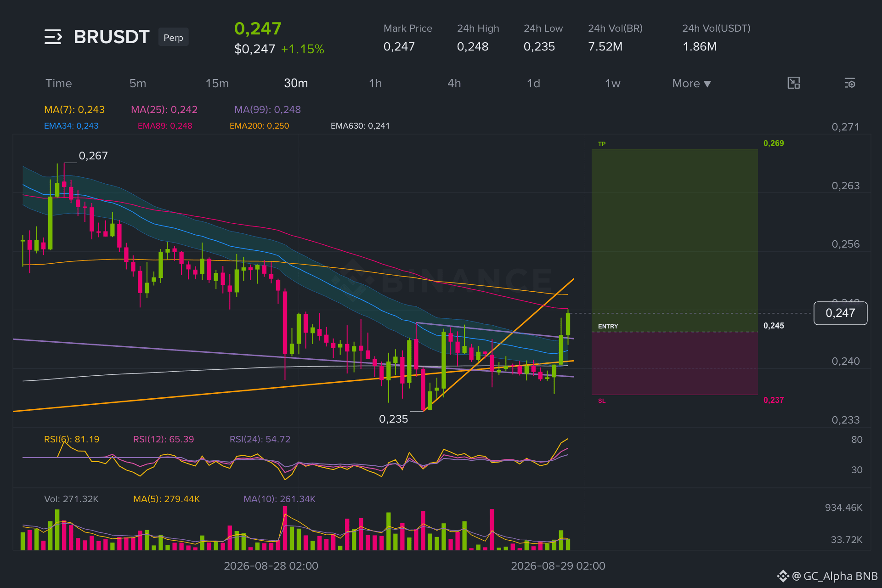Click the RSI(6): 81.19 label
Screen dimensions: 882x588
point(72,440)
